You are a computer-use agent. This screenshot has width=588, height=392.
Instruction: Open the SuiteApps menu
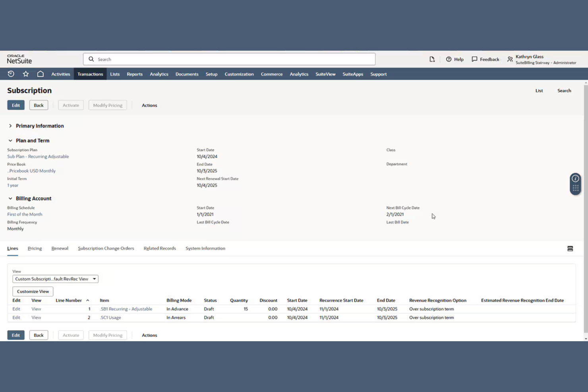coord(353,74)
